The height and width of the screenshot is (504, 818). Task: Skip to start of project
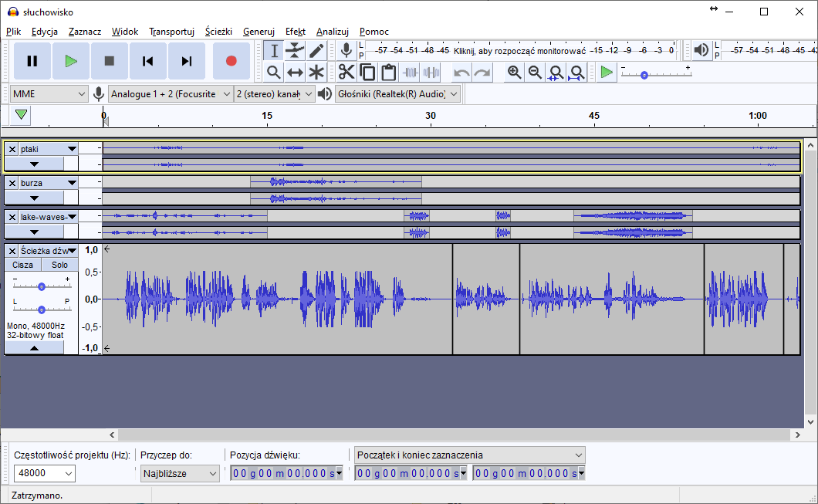click(x=148, y=61)
